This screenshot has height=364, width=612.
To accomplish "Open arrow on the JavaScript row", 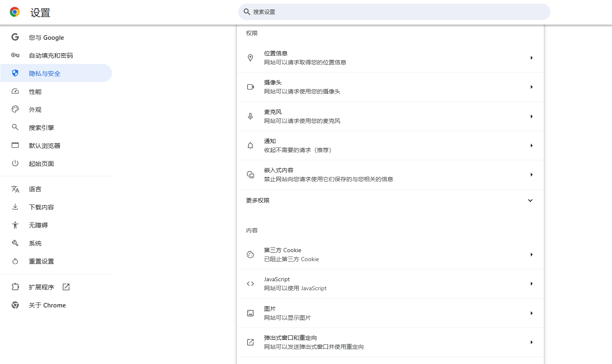I will 532,284.
